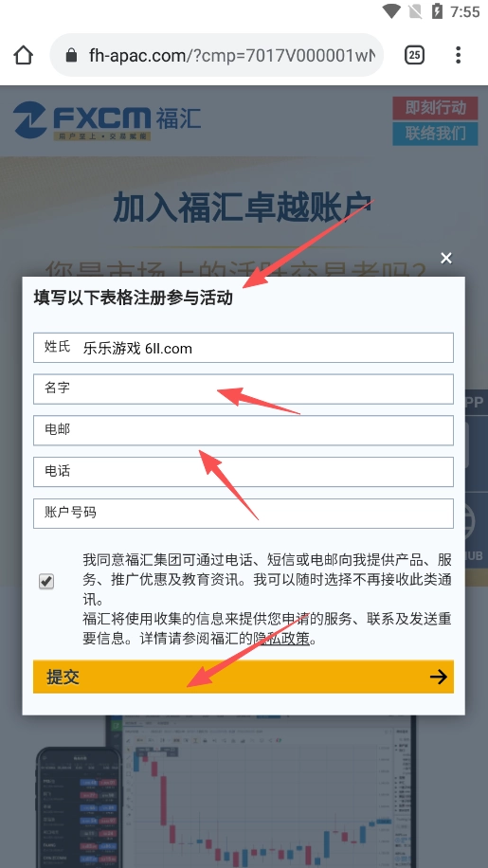Open the Chrome three-dot overflow menu

[x=458, y=55]
